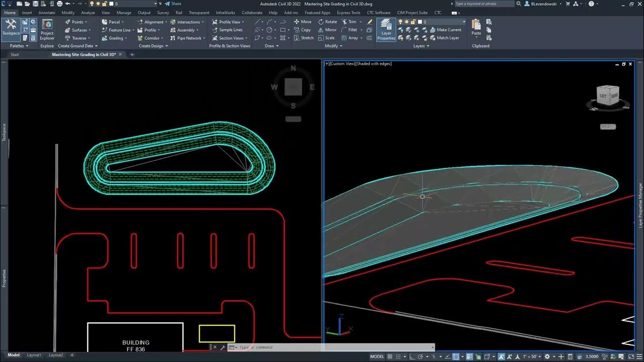Open the layer list dropdown in Layers panel
This screenshot has height=362, width=644.
[464, 22]
